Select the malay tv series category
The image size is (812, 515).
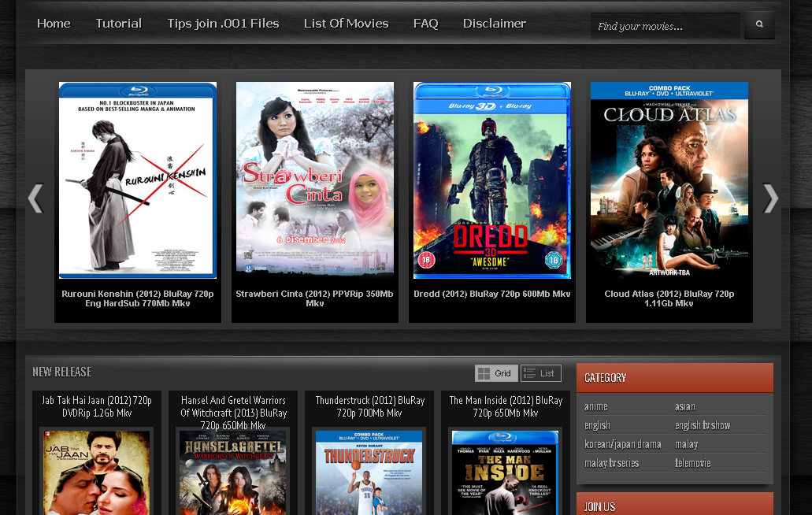(612, 463)
